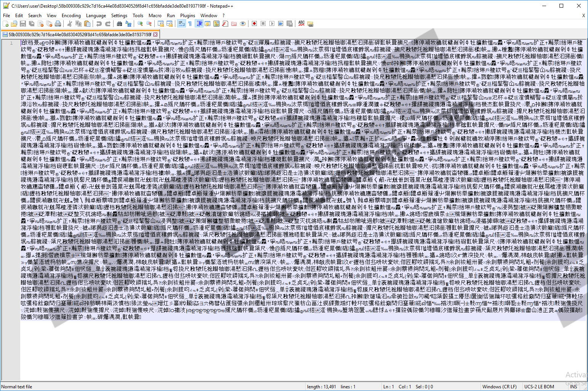
Task: Toggle the indent guide button
Action: pyautogui.click(x=199, y=24)
